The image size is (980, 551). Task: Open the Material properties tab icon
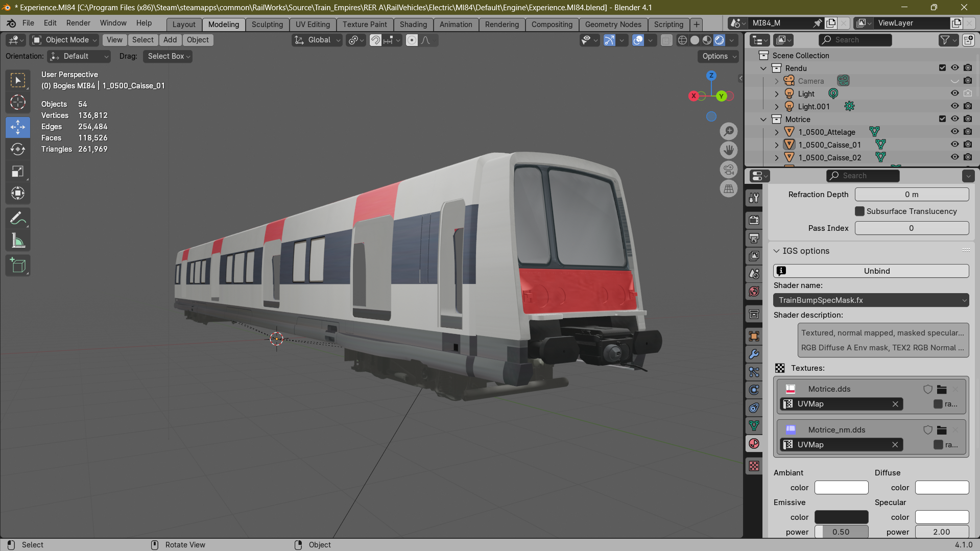754,444
